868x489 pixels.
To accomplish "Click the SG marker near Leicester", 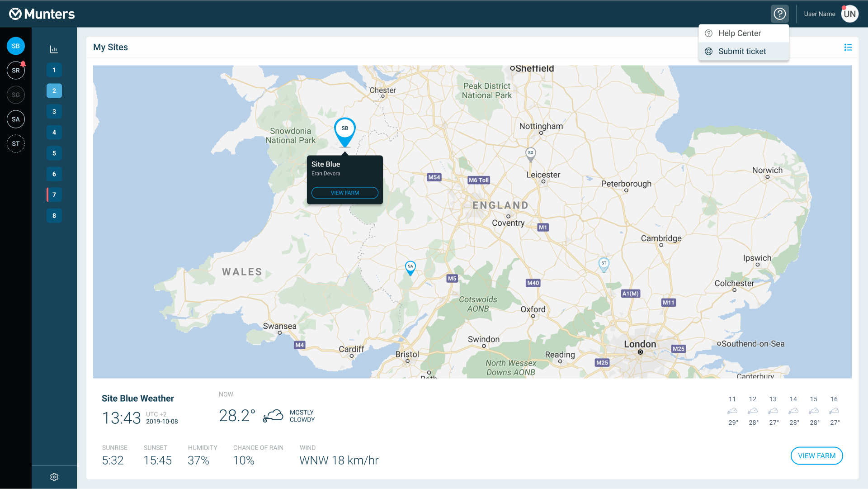I will click(531, 154).
